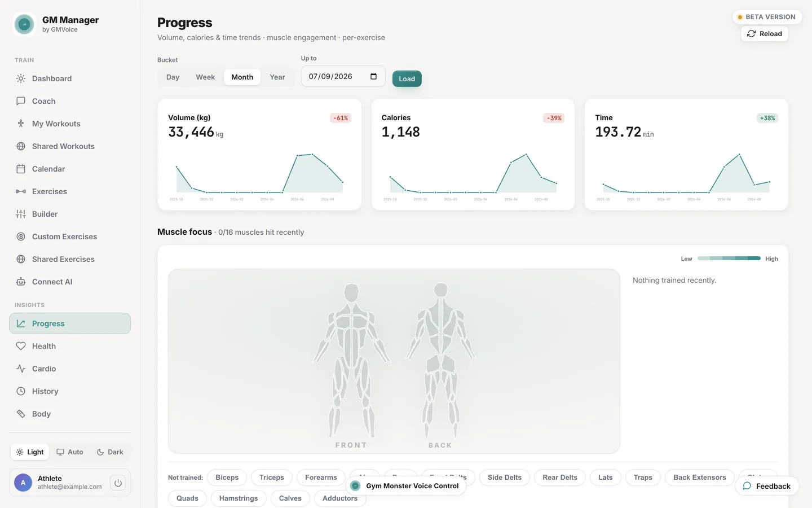The height and width of the screenshot is (508, 812).
Task: Click the Coach chat bubble icon
Action: point(21,101)
